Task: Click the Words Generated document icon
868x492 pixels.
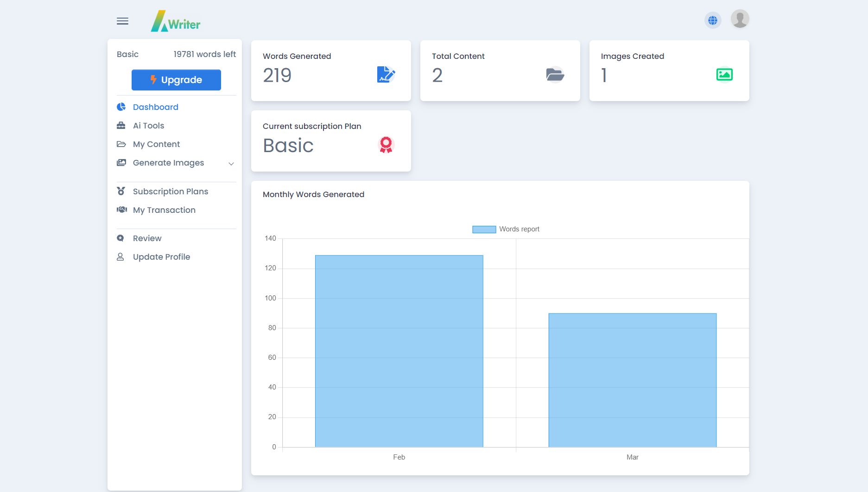Action: 386,75
